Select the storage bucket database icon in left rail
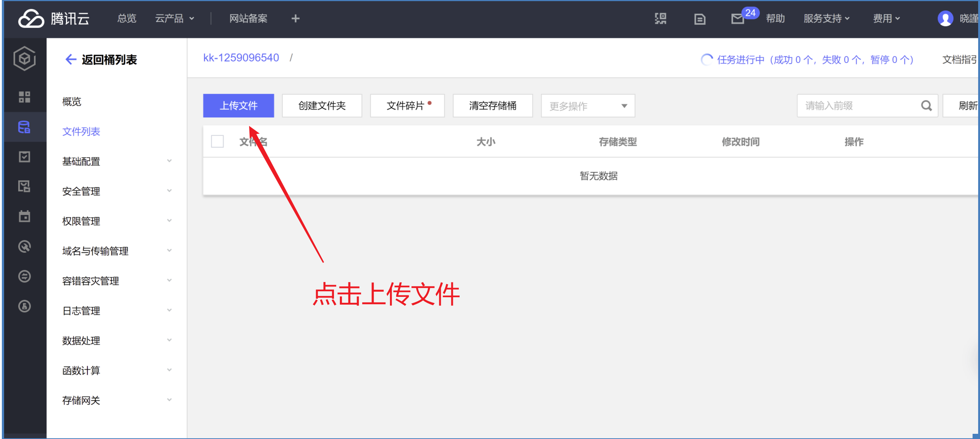 point(24,127)
